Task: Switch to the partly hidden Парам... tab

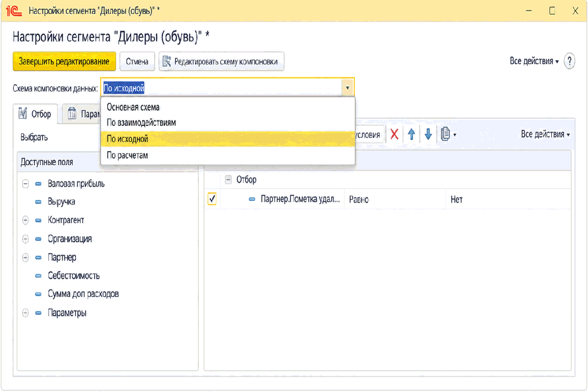Action: click(82, 114)
